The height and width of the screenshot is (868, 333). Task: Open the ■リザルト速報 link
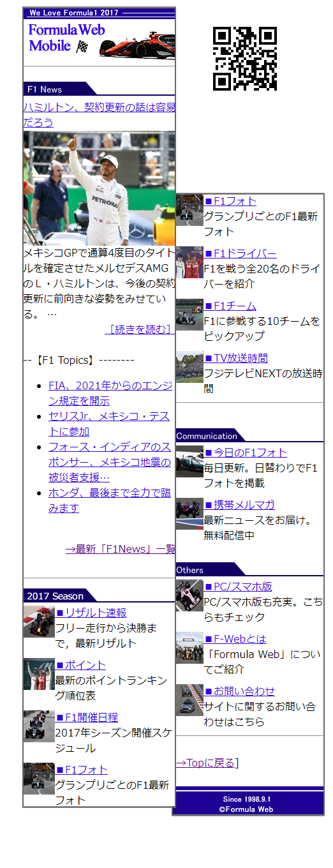tap(91, 613)
